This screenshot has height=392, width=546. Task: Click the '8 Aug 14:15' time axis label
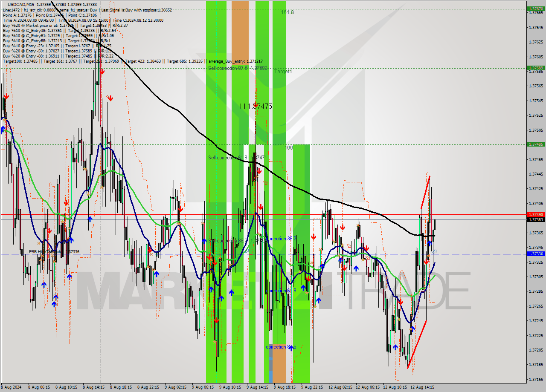pos(94,387)
